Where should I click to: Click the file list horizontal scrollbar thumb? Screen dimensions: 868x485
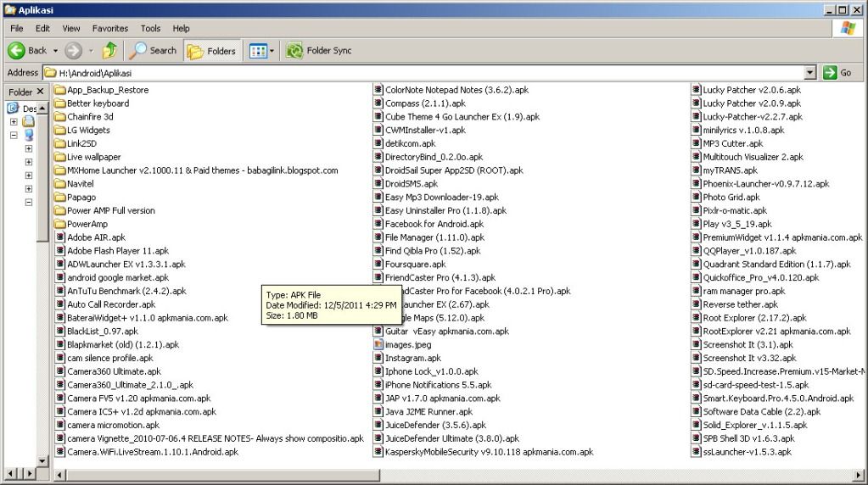224,475
